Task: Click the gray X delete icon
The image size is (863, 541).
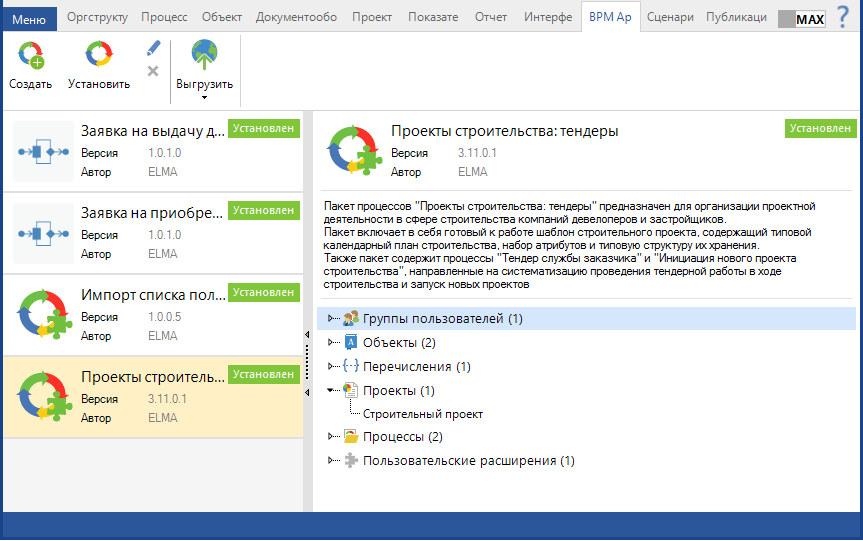Action: coord(153,71)
